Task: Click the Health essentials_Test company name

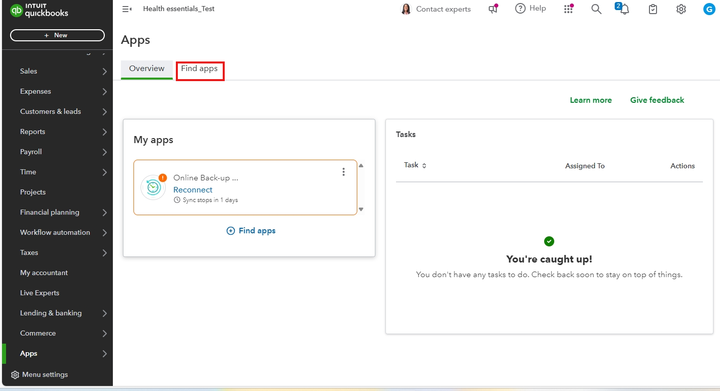Action: tap(179, 9)
